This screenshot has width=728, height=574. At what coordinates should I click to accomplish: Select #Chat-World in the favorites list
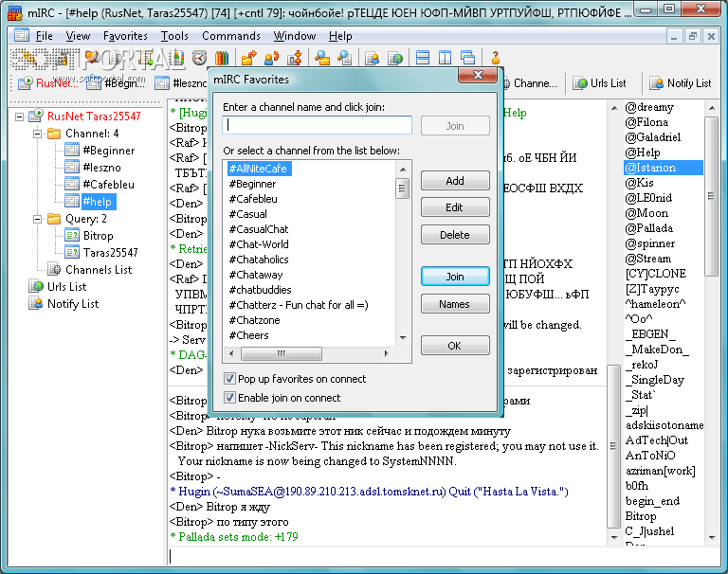point(259,244)
